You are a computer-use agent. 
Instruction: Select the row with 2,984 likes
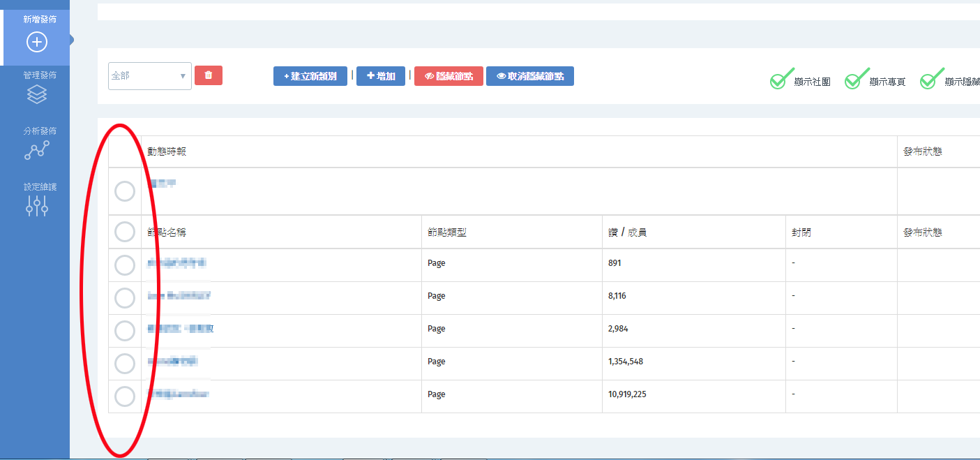coord(125,331)
